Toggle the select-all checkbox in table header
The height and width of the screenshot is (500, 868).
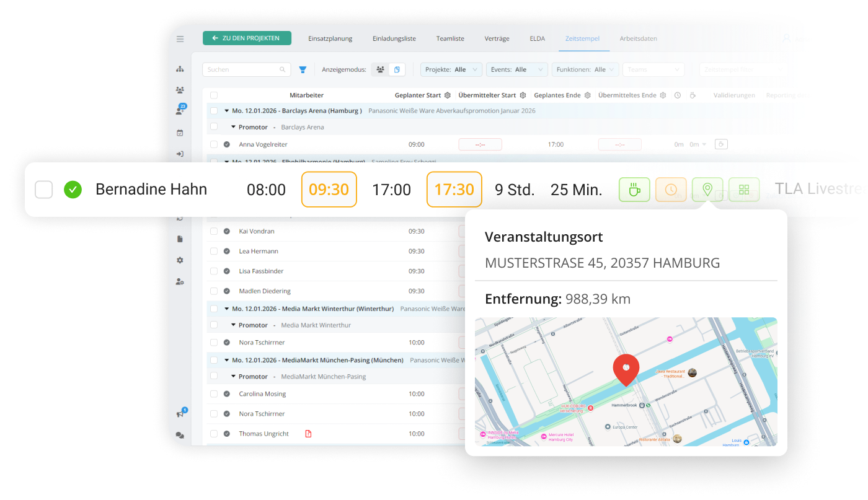coord(214,95)
